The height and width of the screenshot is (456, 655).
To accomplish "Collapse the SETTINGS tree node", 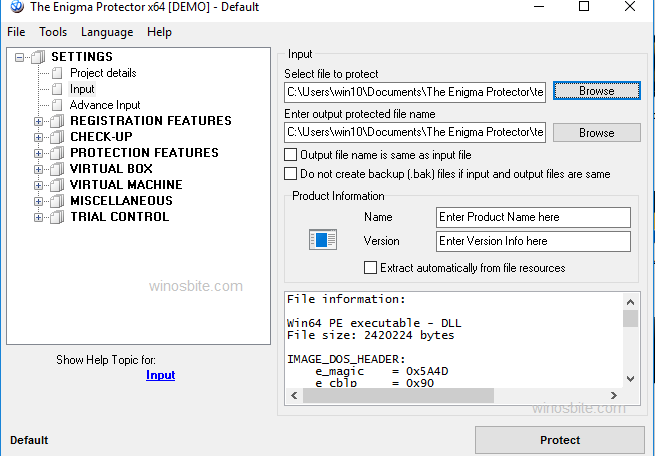I will (19, 57).
